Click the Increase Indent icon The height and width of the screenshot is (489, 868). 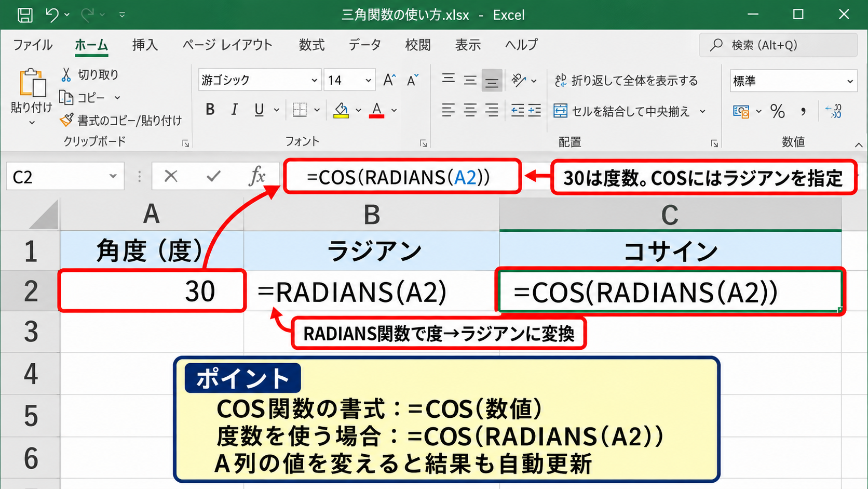point(534,110)
